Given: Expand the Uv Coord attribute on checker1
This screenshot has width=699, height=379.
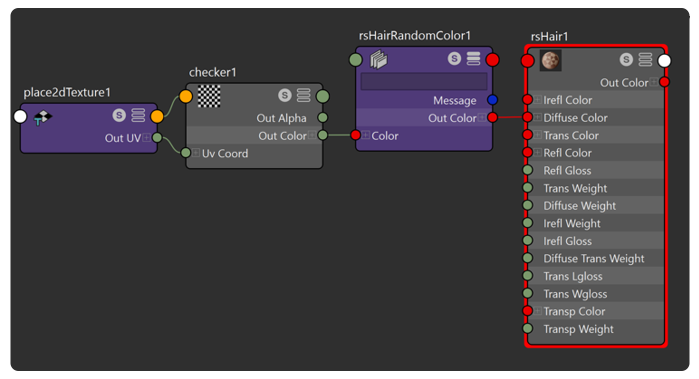Looking at the screenshot, I should pyautogui.click(x=196, y=153).
